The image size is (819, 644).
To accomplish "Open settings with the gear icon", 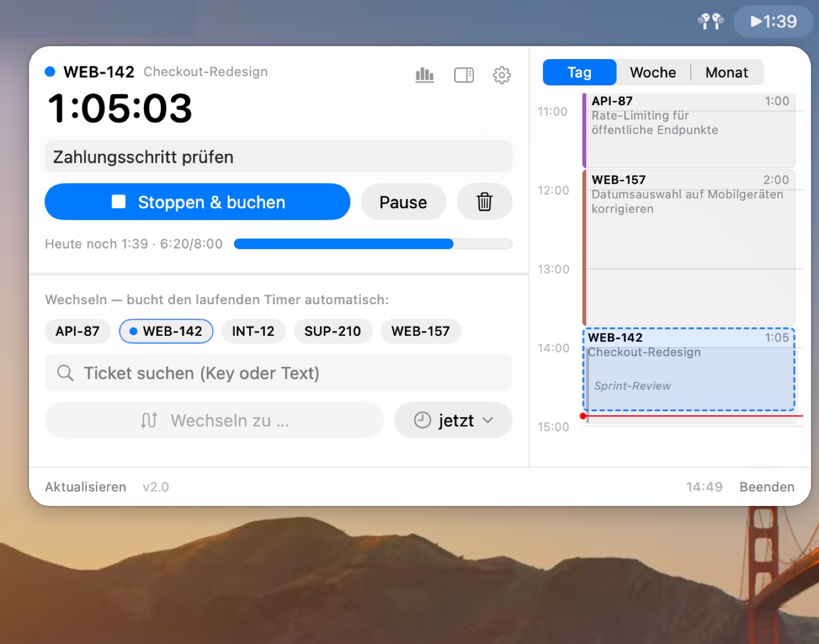I will tap(502, 75).
